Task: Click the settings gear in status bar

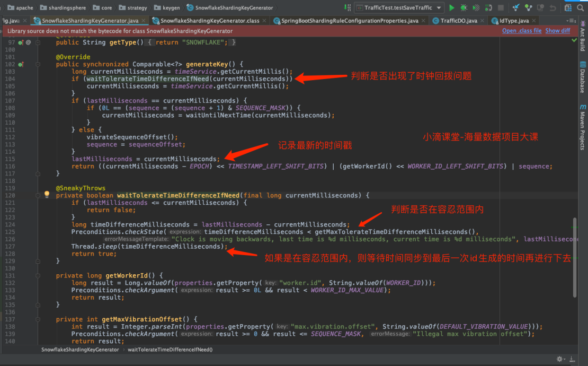Action: pyautogui.click(x=559, y=359)
